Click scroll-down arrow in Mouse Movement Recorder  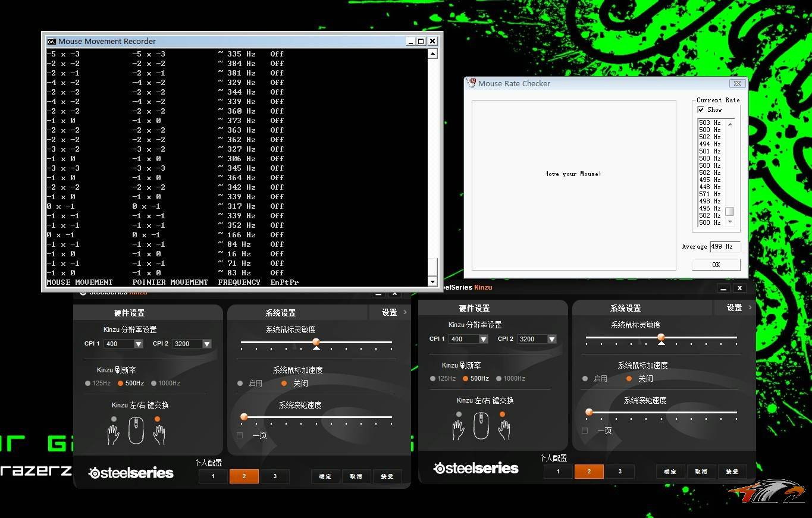point(432,282)
